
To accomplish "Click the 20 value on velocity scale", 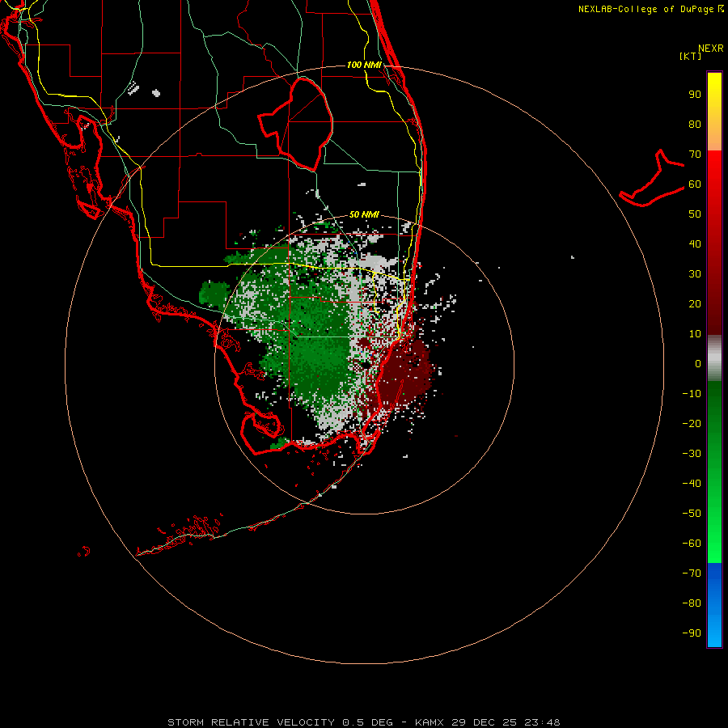I will click(695, 304).
